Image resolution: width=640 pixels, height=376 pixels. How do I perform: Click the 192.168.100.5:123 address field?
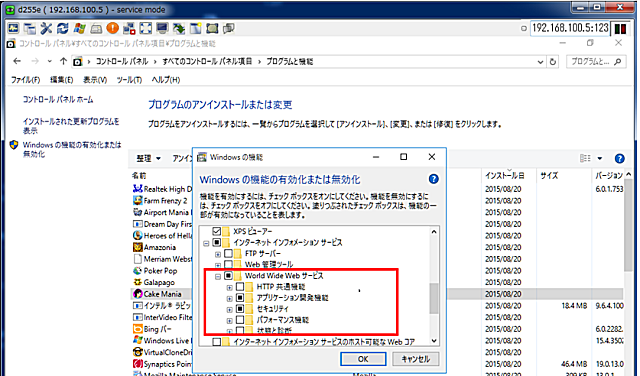tap(570, 28)
